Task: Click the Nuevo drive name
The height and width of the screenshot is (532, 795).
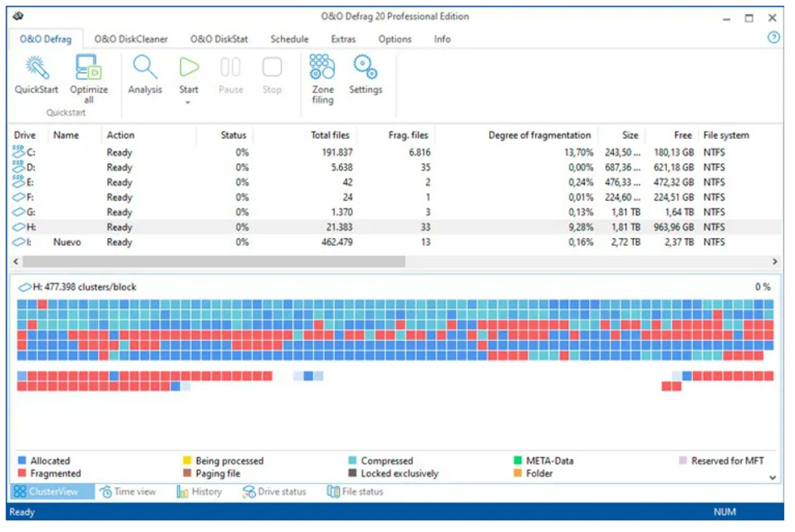Action: [67, 242]
